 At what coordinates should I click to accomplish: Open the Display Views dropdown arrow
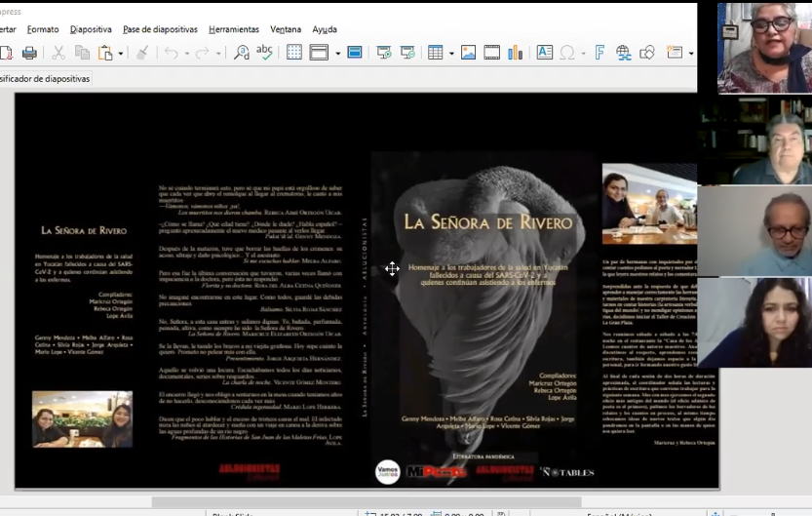337,53
